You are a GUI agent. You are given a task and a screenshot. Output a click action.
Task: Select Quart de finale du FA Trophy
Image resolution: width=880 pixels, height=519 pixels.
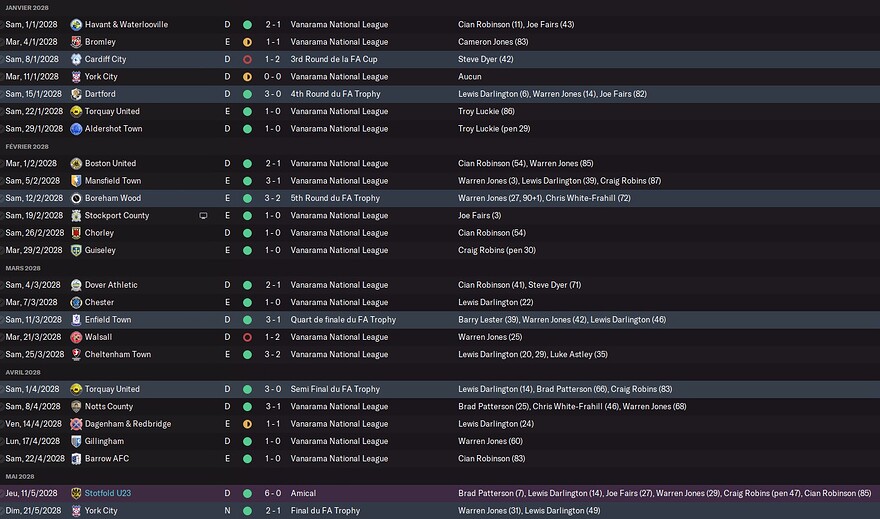(x=343, y=320)
